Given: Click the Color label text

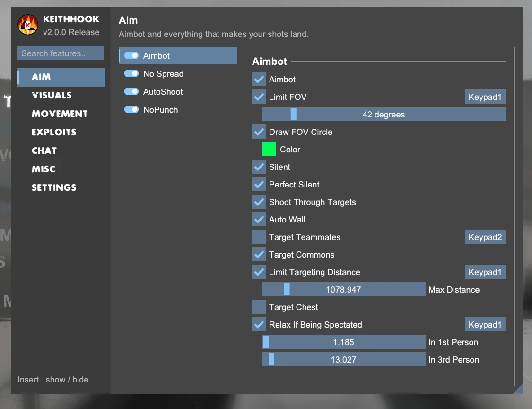Looking at the screenshot, I should 290,150.
